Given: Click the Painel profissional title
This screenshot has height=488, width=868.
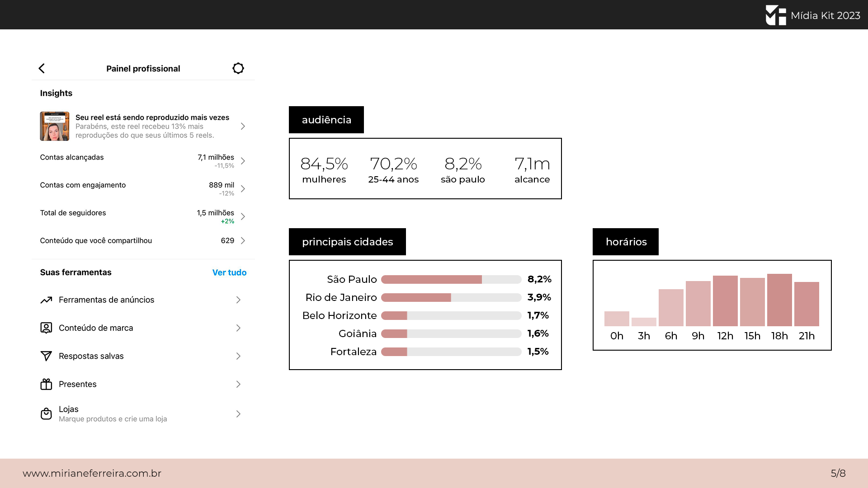Looking at the screenshot, I should point(143,69).
